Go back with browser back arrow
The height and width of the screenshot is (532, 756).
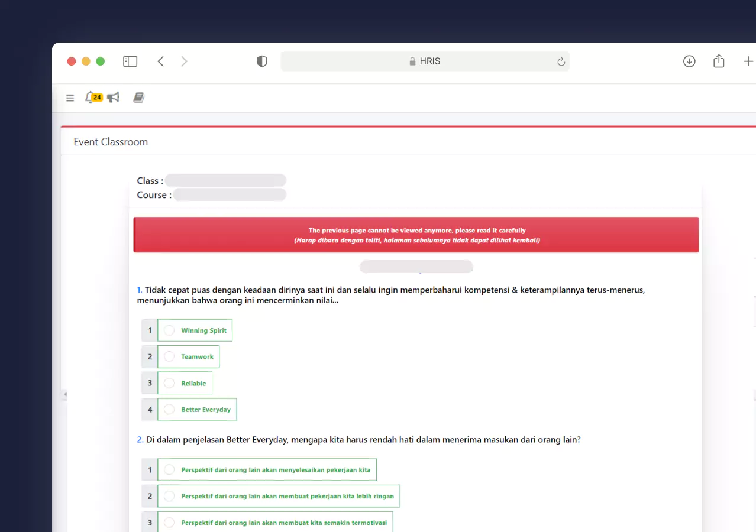coord(160,61)
